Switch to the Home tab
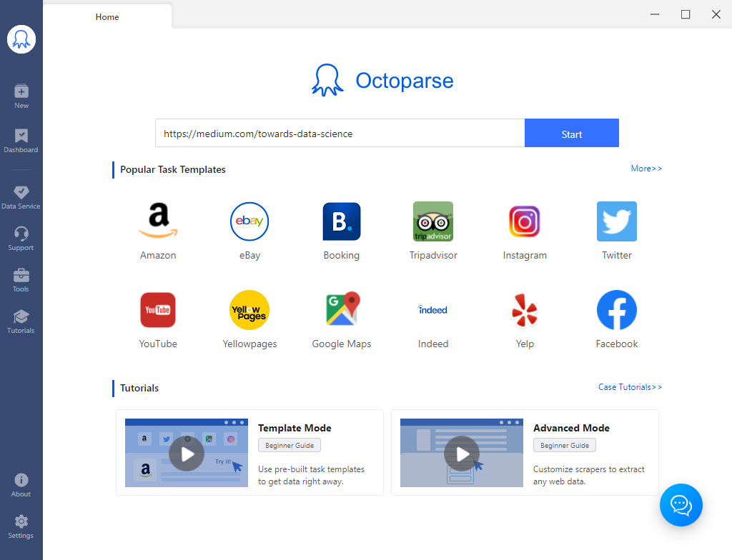732x560 pixels. [107, 16]
